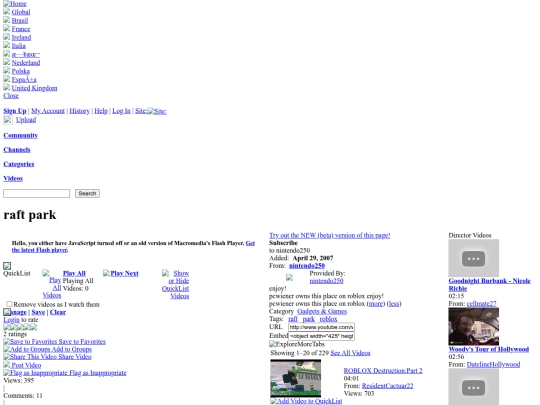Click Share This Video link
Screen dimensions: 540x405
(x=48, y=357)
